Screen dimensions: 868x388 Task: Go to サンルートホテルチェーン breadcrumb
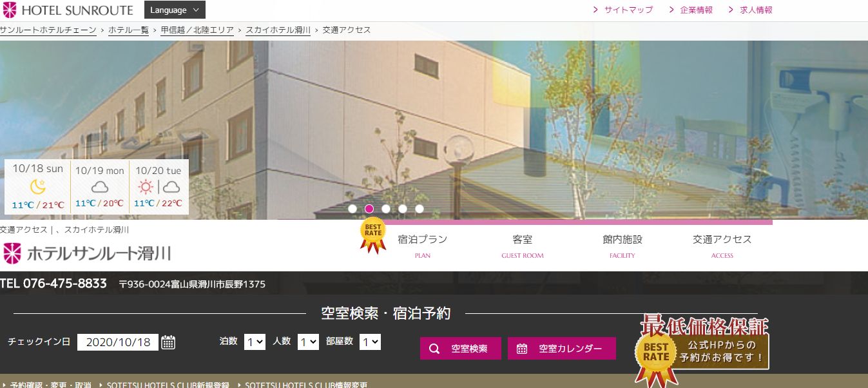coord(48,30)
